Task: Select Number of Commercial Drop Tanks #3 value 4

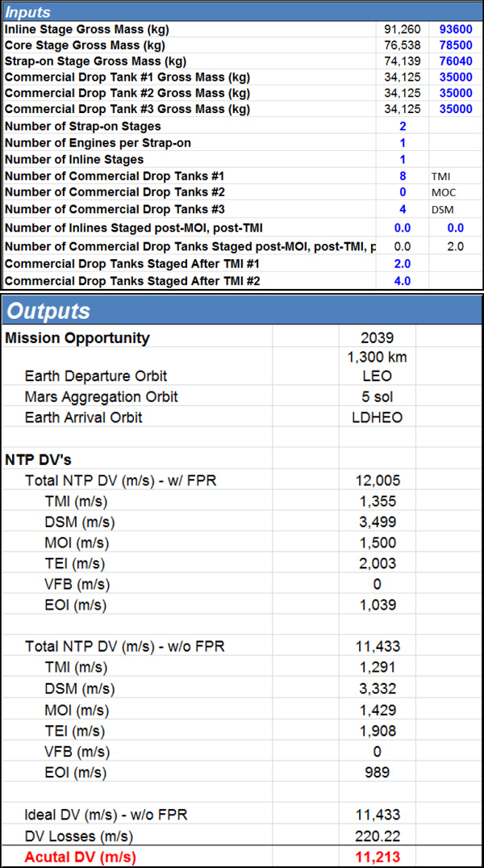Action: [x=403, y=209]
